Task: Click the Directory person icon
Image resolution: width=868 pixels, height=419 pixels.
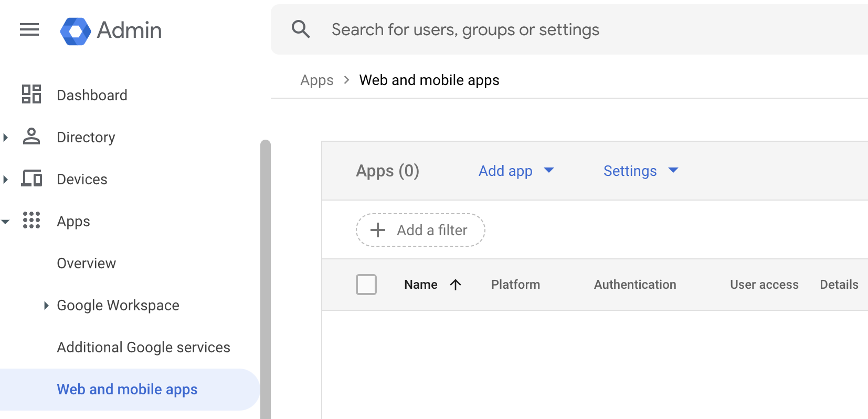Action: [31, 137]
